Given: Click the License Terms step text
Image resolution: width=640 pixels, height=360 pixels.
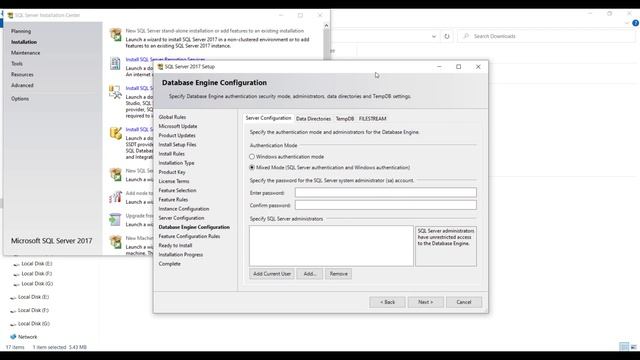Looking at the screenshot, I should point(173,181).
